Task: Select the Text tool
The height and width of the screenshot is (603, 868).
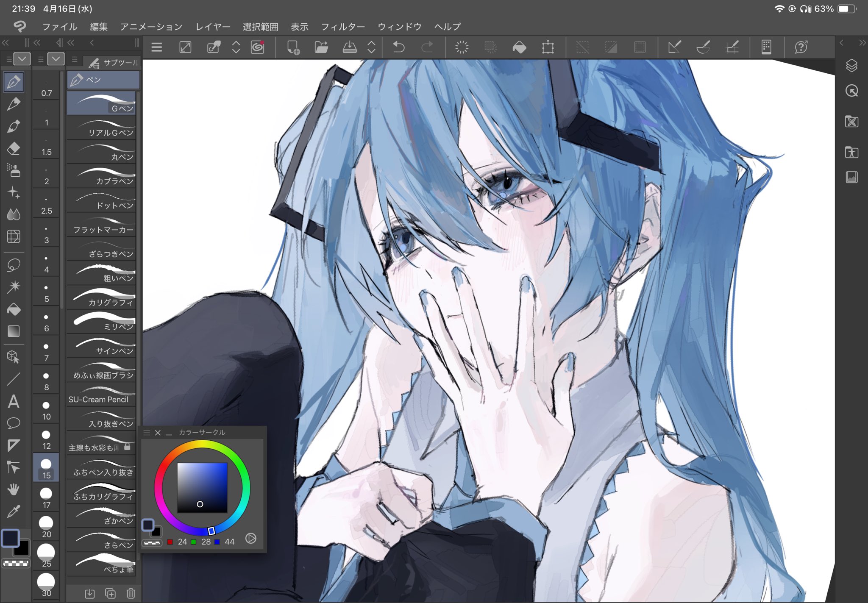Action: (x=14, y=401)
